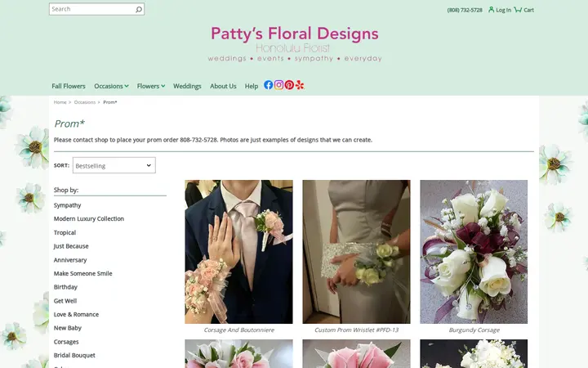The height and width of the screenshot is (368, 588).
Task: Open the Facebook page icon
Action: coord(268,85)
